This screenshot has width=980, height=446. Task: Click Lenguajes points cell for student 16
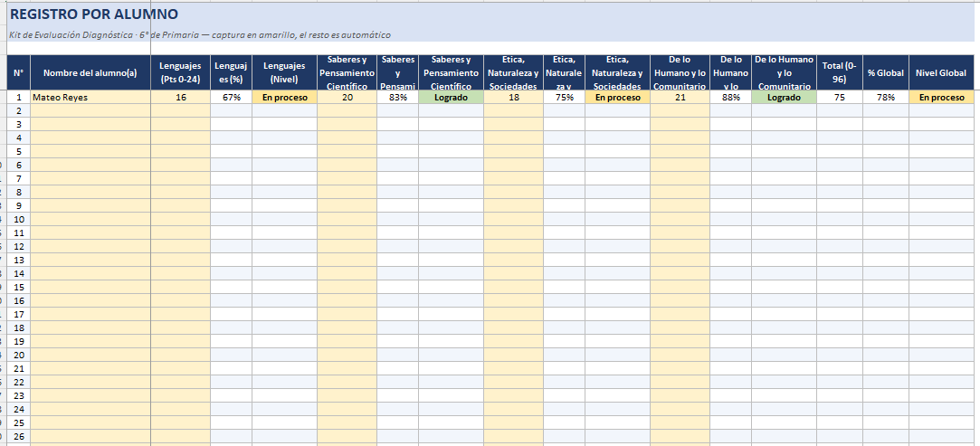pyautogui.click(x=180, y=300)
